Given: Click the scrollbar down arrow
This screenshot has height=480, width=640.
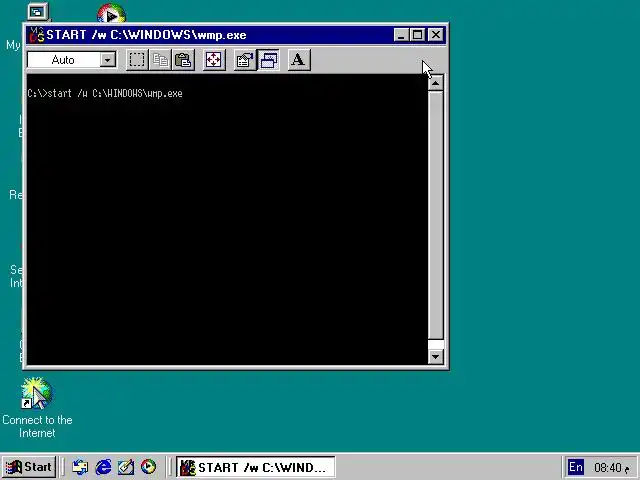Looking at the screenshot, I should (x=436, y=357).
